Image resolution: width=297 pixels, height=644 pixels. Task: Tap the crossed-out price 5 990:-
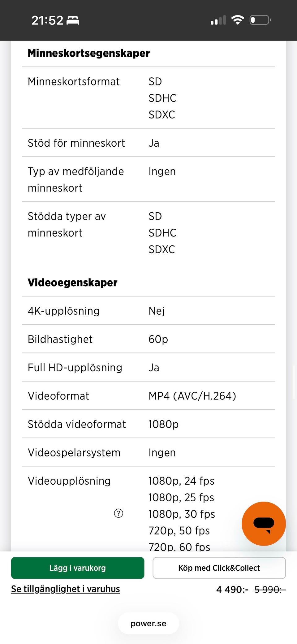click(270, 590)
